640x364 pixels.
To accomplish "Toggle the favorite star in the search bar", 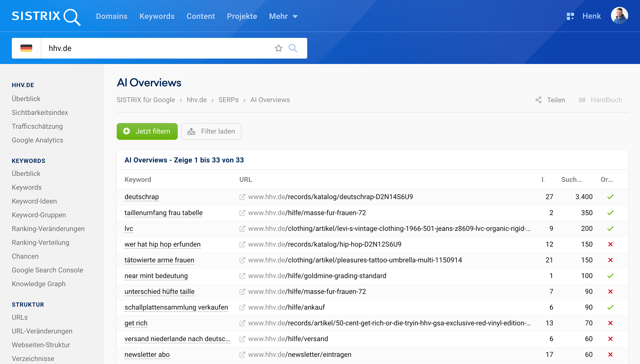I will pyautogui.click(x=278, y=48).
